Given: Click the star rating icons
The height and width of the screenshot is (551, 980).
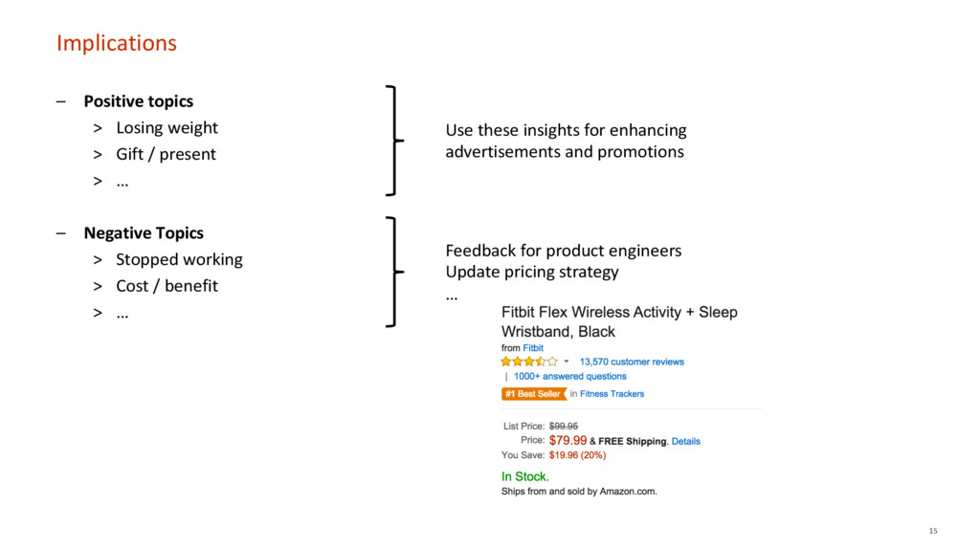Looking at the screenshot, I should [528, 362].
